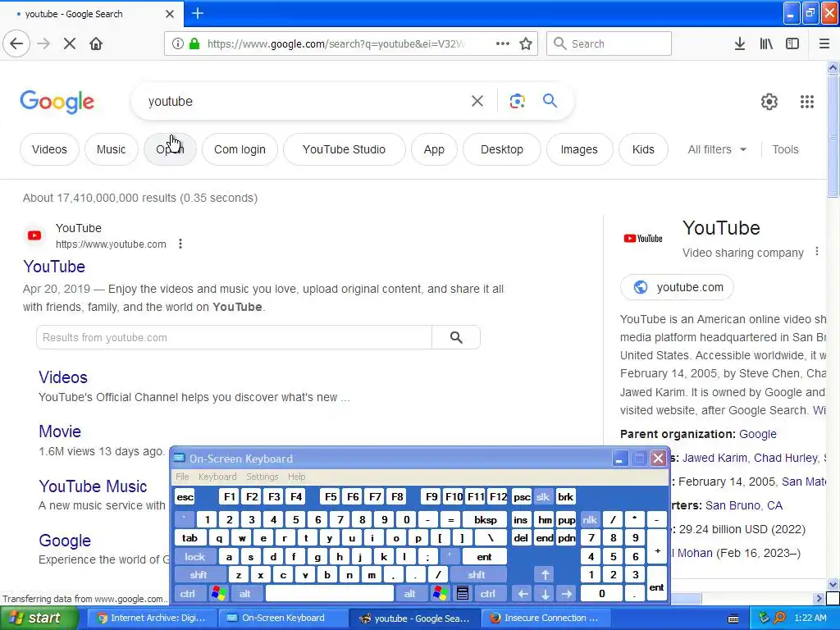This screenshot has width=840, height=630.
Task: Click the spacebar key on keyboard
Action: (x=330, y=593)
